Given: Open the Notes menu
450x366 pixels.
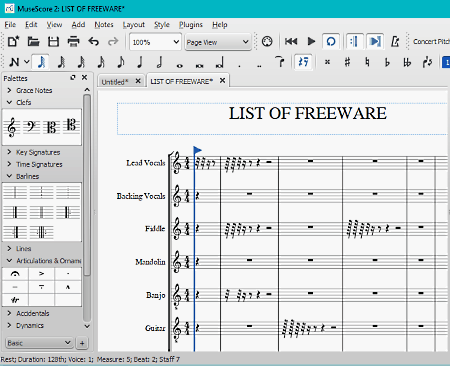Looking at the screenshot, I should [104, 25].
